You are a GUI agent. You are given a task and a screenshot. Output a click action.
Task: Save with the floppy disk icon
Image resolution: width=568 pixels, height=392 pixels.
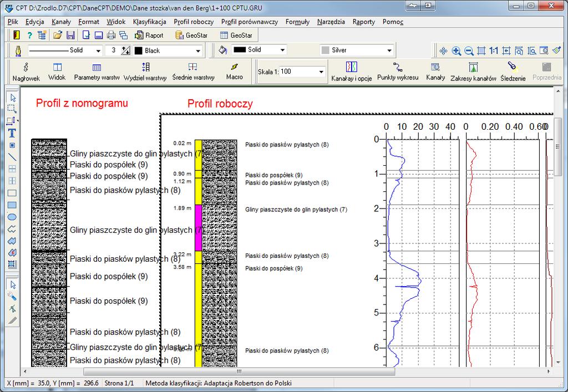[70, 35]
